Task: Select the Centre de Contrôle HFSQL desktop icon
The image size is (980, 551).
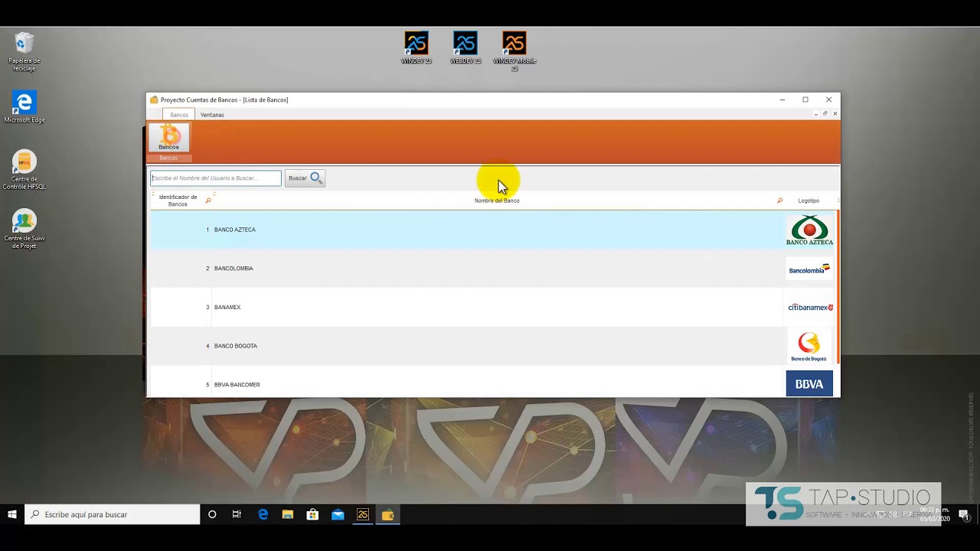Action: [x=24, y=170]
